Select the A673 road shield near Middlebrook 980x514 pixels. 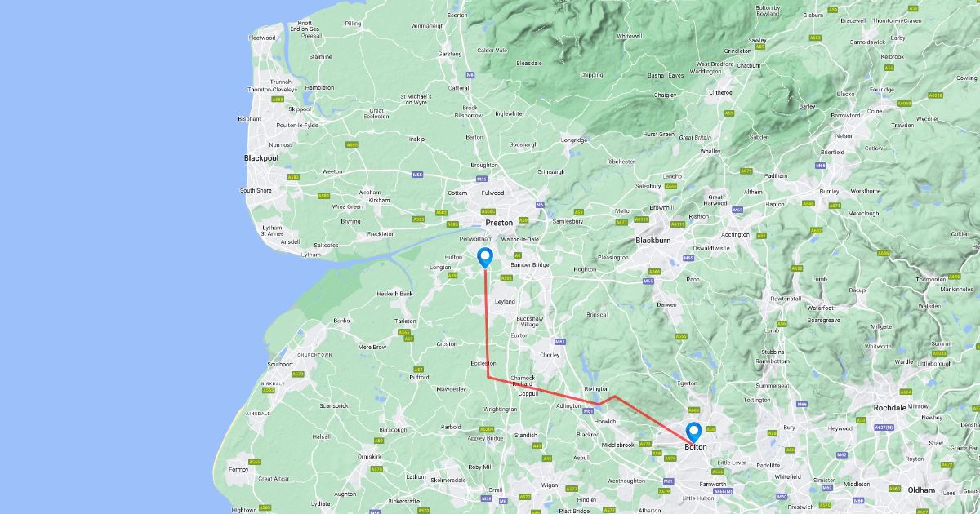pos(645,445)
